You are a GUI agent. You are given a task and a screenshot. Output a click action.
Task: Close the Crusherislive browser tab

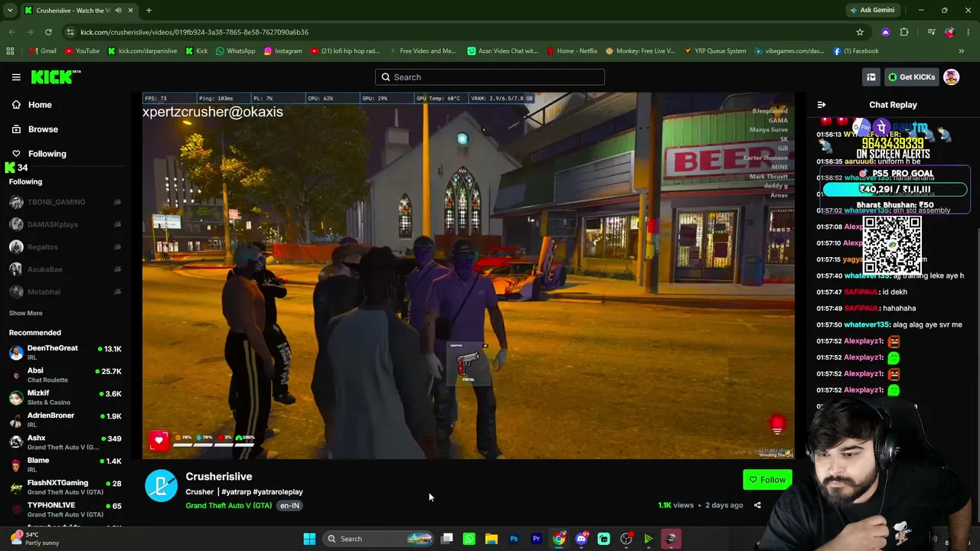coord(130,10)
